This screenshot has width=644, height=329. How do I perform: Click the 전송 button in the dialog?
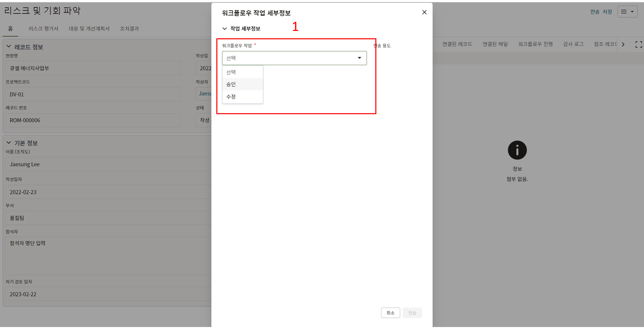click(412, 313)
